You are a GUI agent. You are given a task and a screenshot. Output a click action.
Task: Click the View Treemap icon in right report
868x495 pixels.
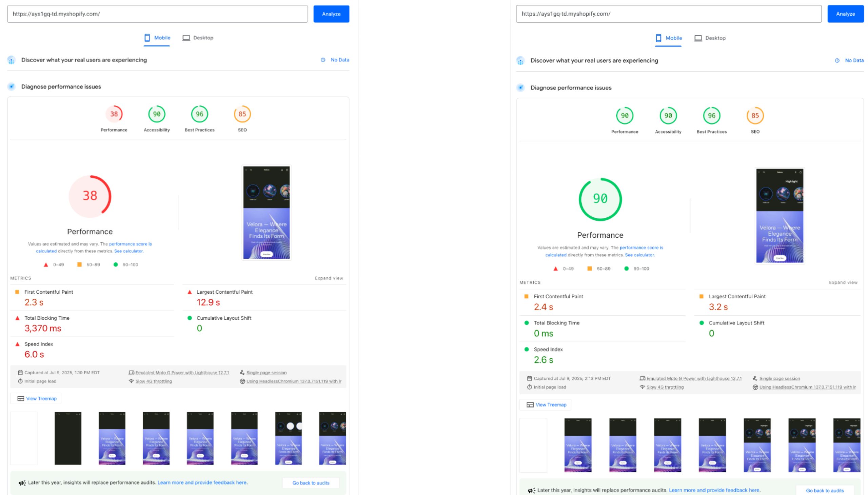click(530, 404)
